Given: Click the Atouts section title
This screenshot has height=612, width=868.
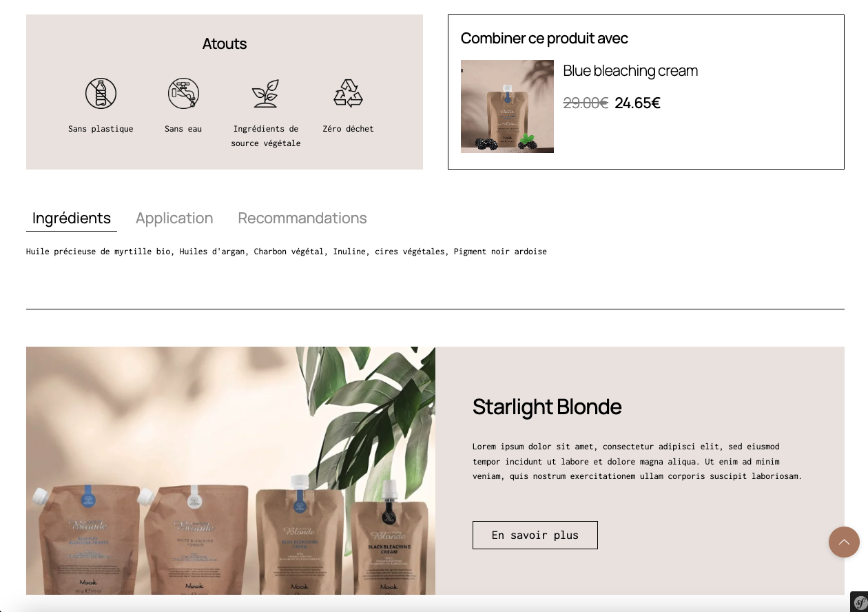Looking at the screenshot, I should coord(225,44).
